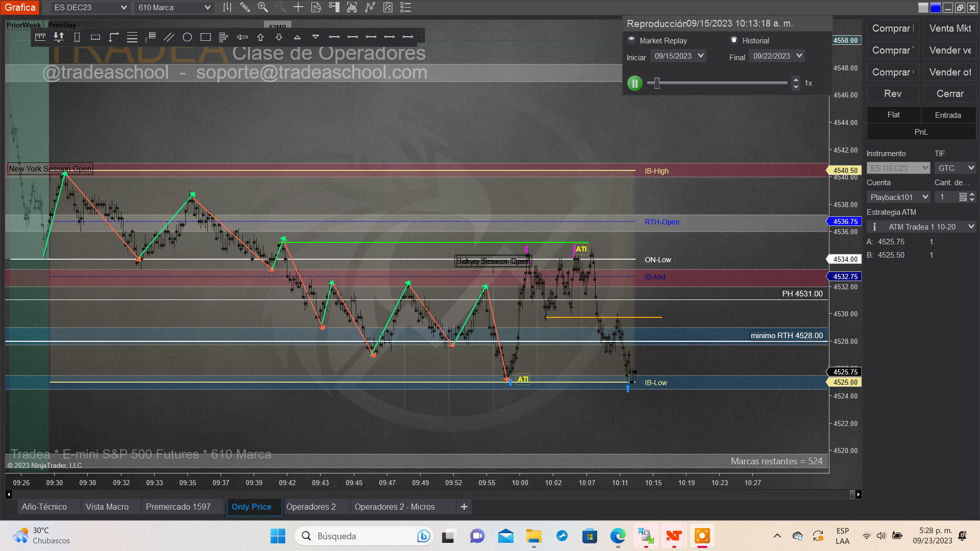This screenshot has height=551, width=980.
Task: Select the arrow up marker tool
Action: click(x=260, y=37)
